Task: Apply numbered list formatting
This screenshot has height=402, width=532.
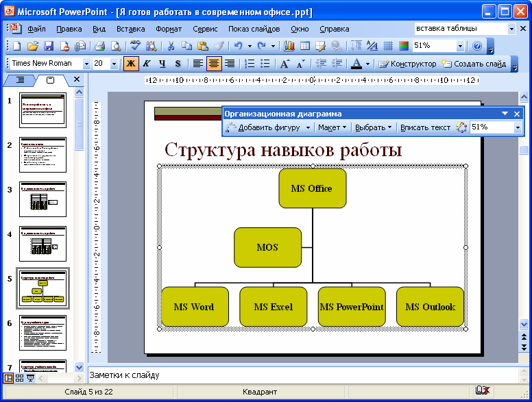Action: pos(250,64)
